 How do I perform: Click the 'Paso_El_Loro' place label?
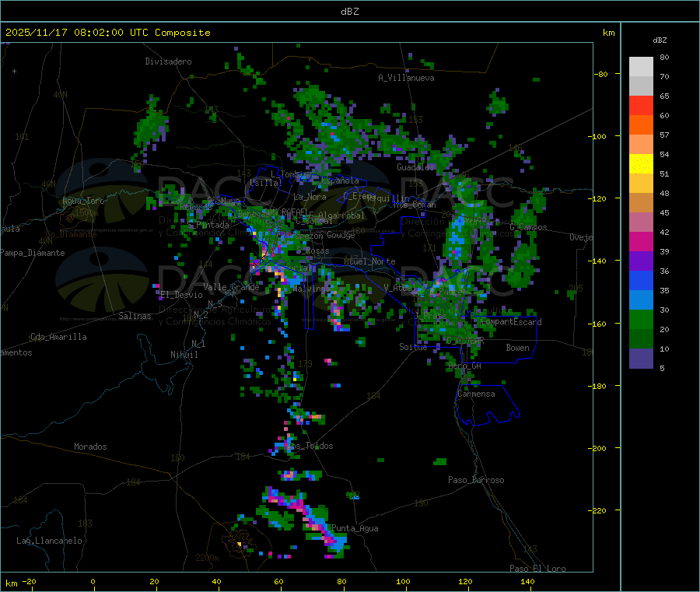[x=538, y=569]
